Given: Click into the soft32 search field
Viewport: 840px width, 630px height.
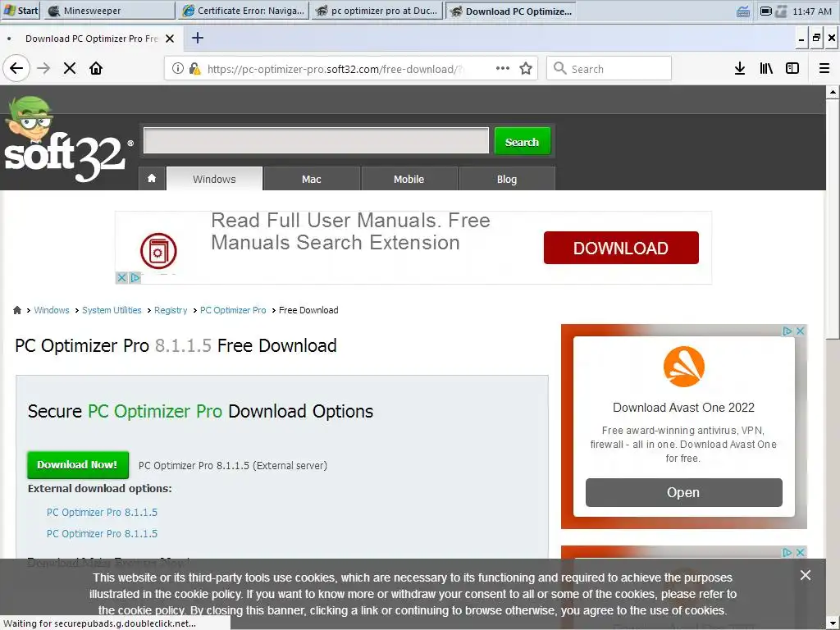Looking at the screenshot, I should tap(316, 140).
